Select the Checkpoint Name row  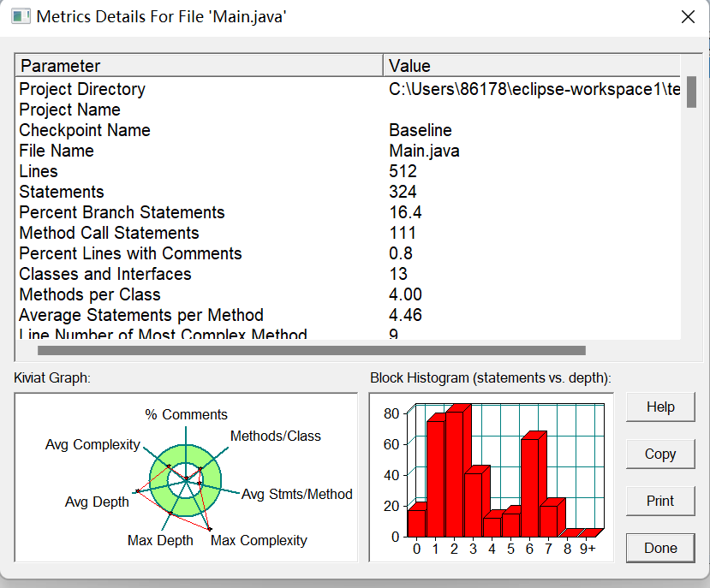tap(349, 130)
